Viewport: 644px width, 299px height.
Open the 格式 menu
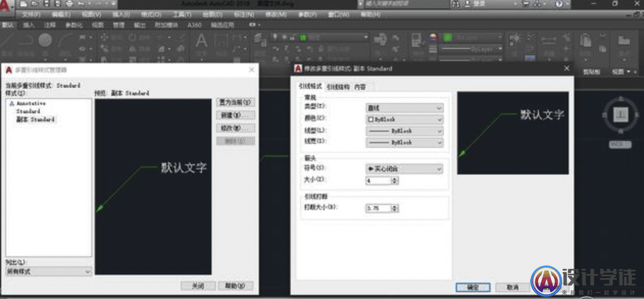coord(151,15)
